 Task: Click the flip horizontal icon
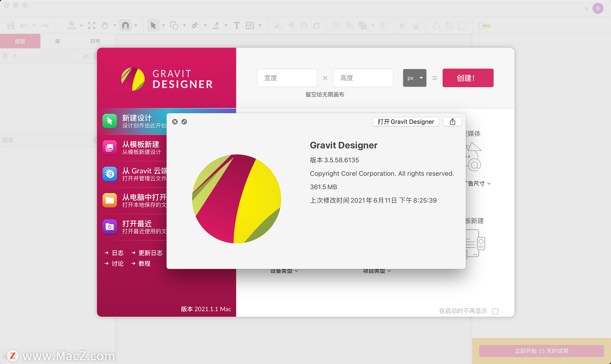click(278, 25)
